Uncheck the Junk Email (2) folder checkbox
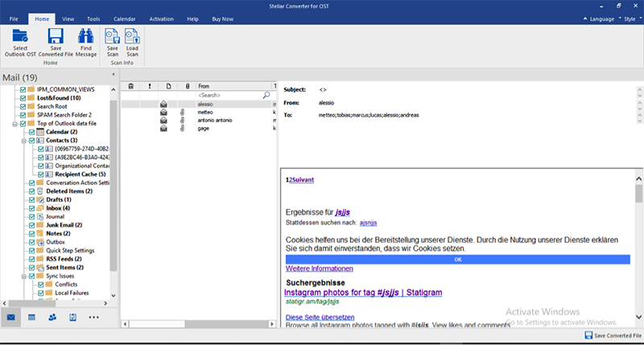Screen dimensions: 644x345 [x=31, y=225]
